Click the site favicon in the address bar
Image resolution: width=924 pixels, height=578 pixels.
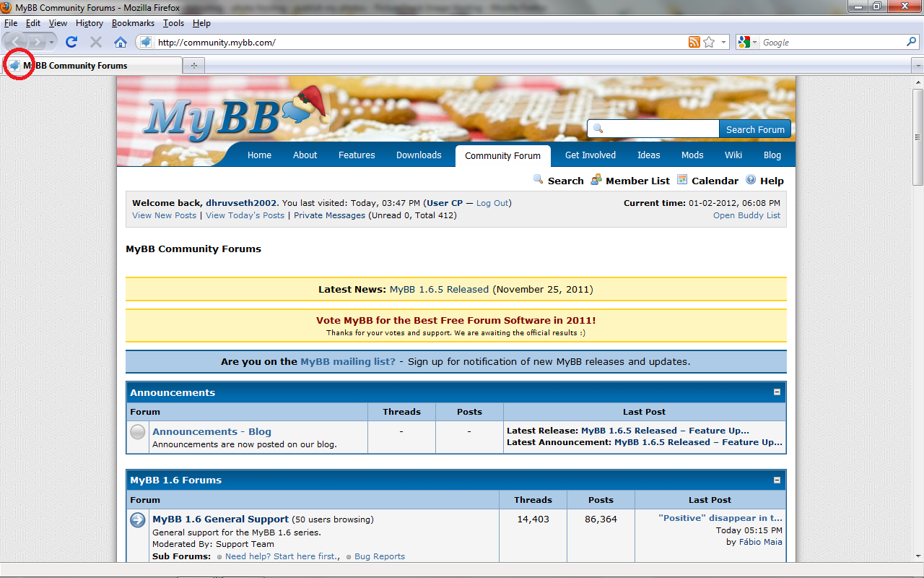point(146,42)
